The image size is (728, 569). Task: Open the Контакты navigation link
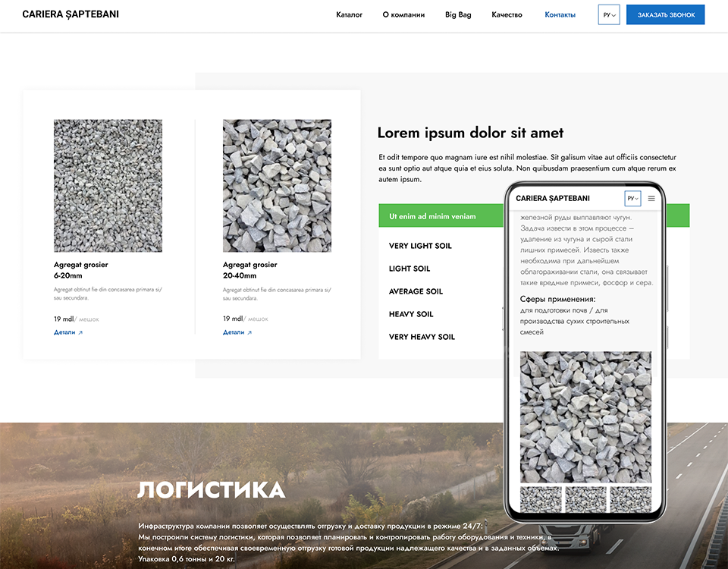pos(560,15)
